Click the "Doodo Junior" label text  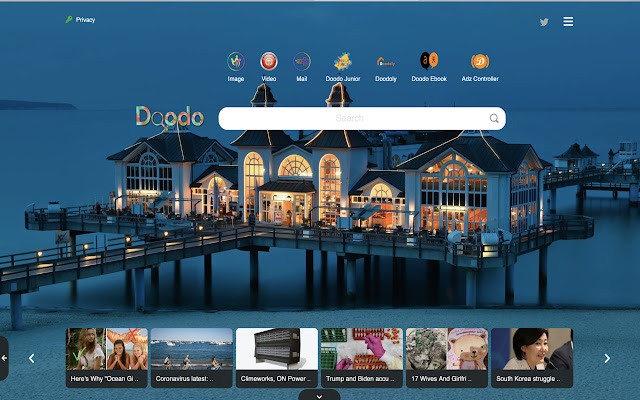click(343, 79)
